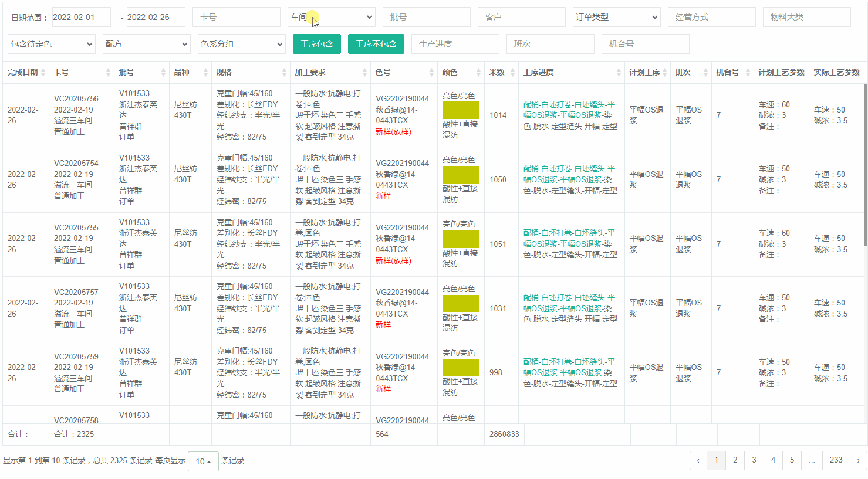The height and width of the screenshot is (479, 868).
Task: Click inside the 卡号 input field
Action: click(237, 16)
